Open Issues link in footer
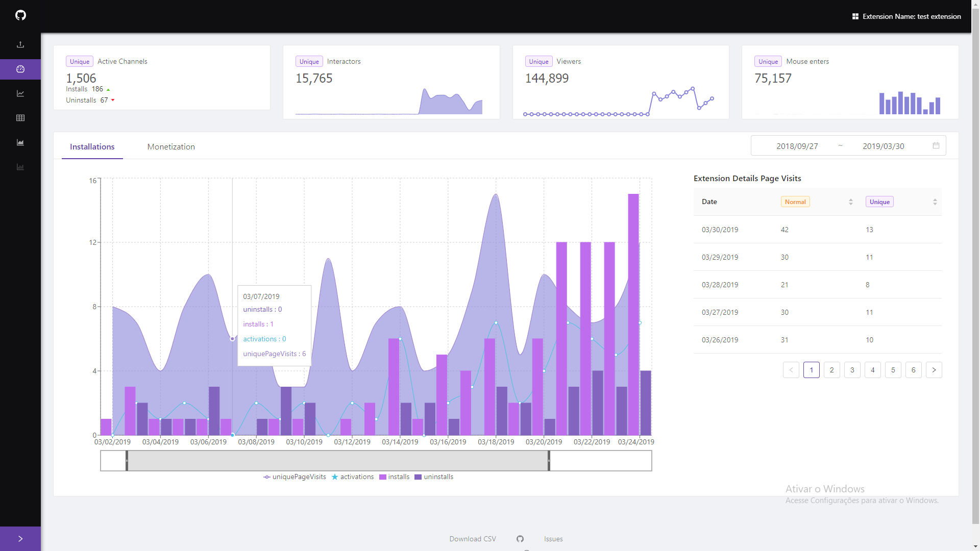This screenshot has width=980, height=551. [553, 539]
